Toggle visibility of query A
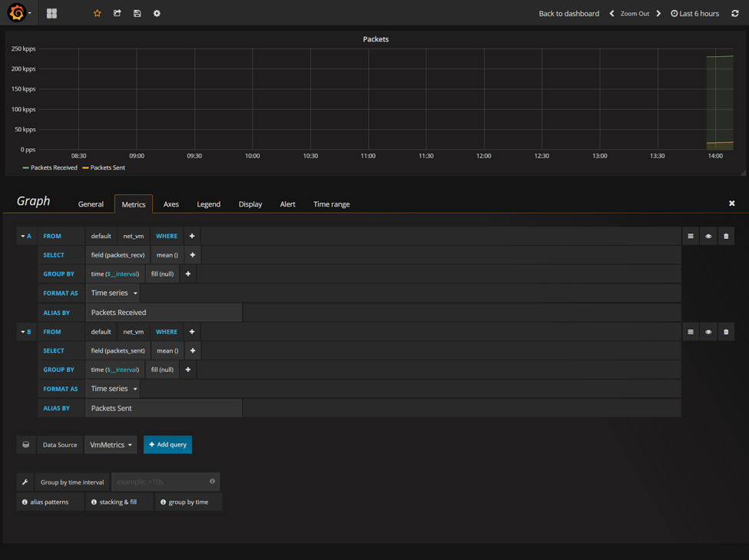The height and width of the screenshot is (560, 749). click(x=708, y=237)
